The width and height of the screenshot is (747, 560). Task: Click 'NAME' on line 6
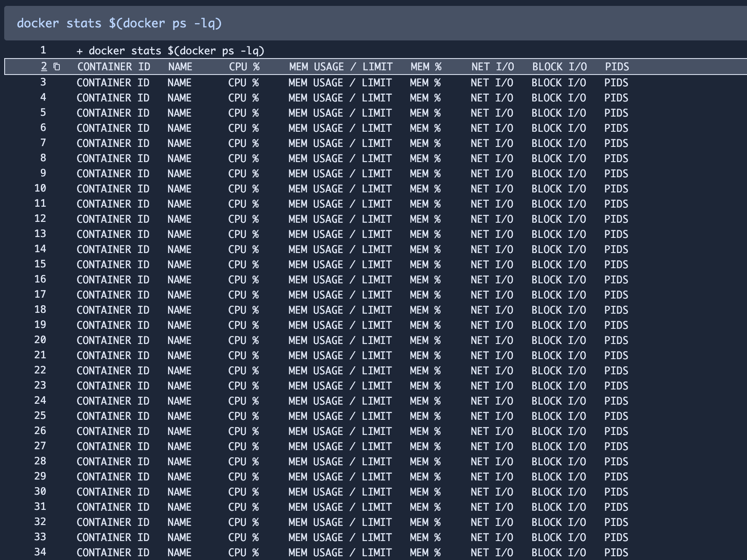click(x=179, y=128)
